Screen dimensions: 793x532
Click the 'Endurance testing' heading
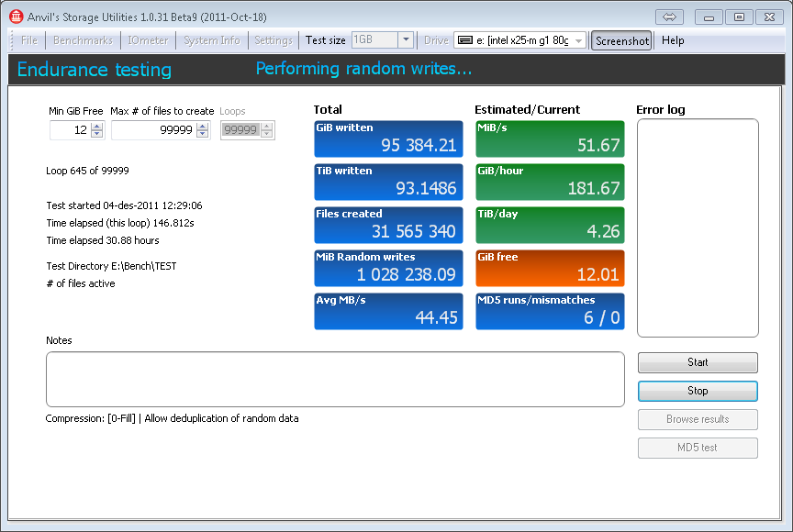coord(94,69)
